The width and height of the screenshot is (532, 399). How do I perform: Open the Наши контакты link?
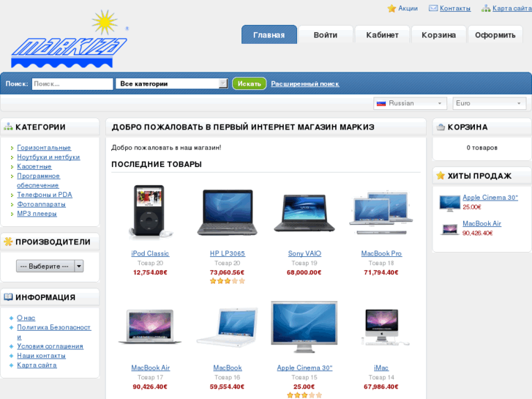click(41, 356)
